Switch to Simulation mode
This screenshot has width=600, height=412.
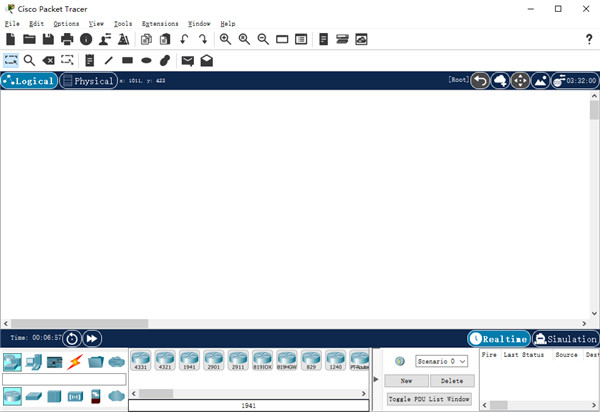565,339
